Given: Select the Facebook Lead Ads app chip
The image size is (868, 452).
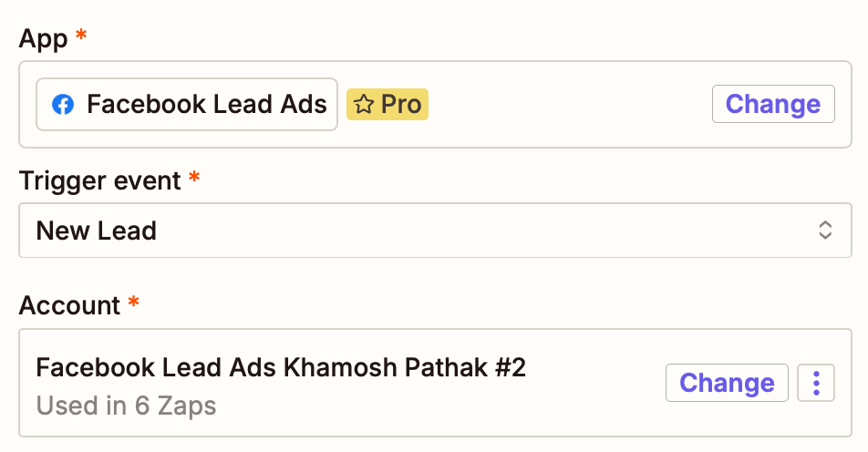Looking at the screenshot, I should pos(187,105).
